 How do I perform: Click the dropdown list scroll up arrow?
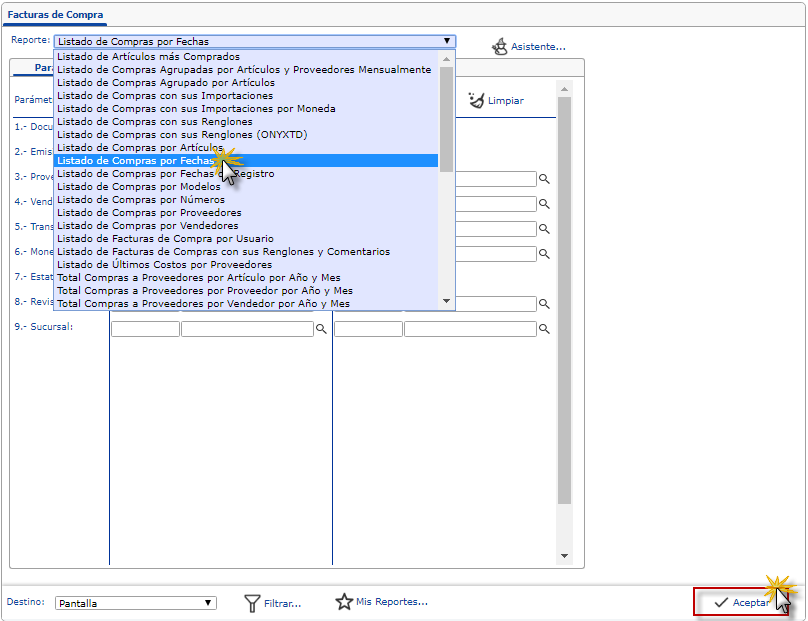coord(446,59)
